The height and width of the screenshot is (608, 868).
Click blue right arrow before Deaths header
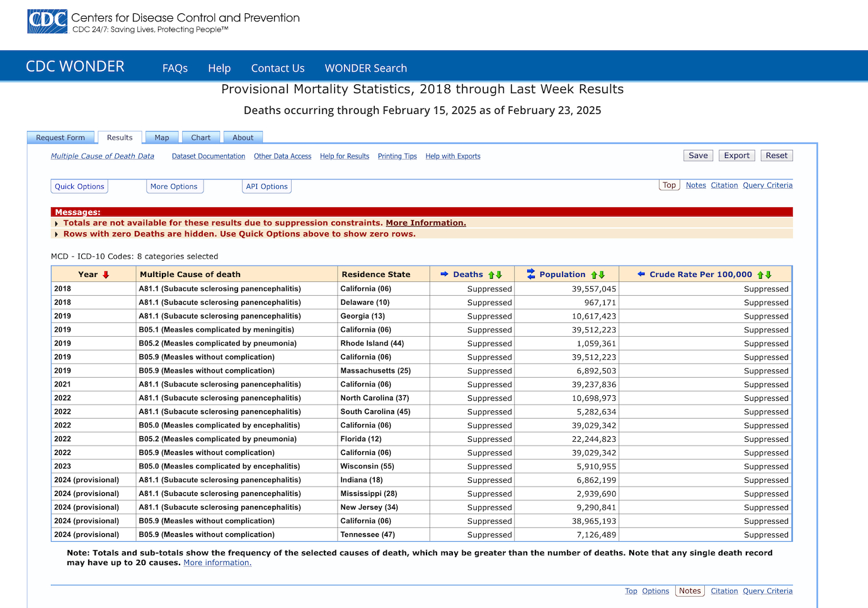pos(444,274)
